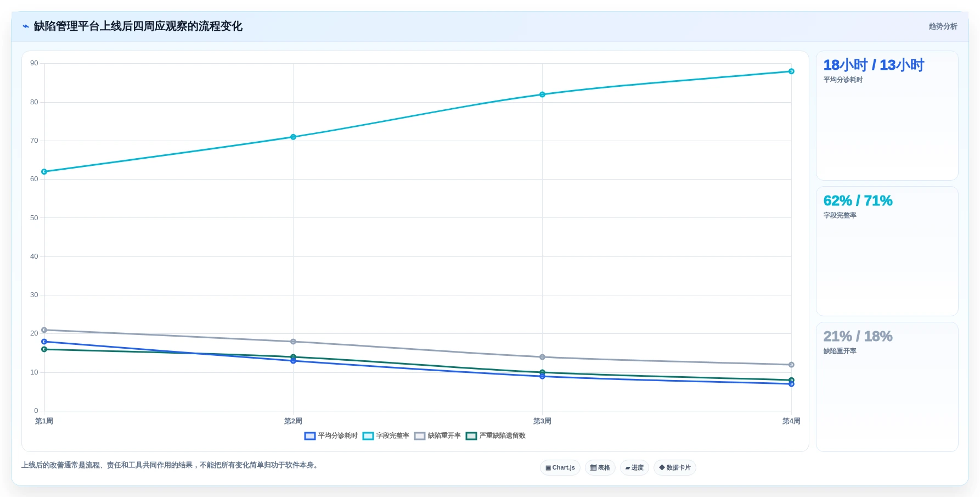The height and width of the screenshot is (497, 980).
Task: Click the 第3周 axis label
Action: click(x=542, y=421)
